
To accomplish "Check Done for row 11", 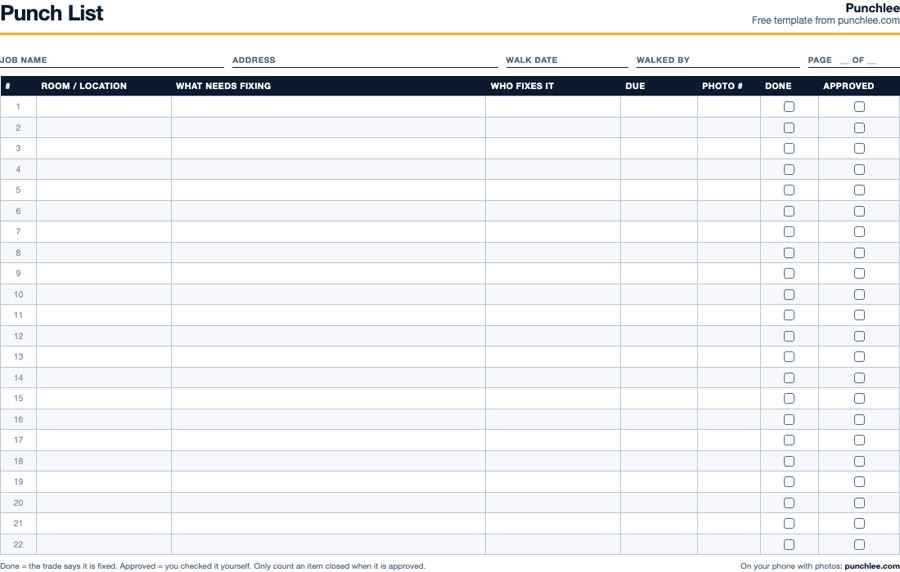I will point(789,315).
